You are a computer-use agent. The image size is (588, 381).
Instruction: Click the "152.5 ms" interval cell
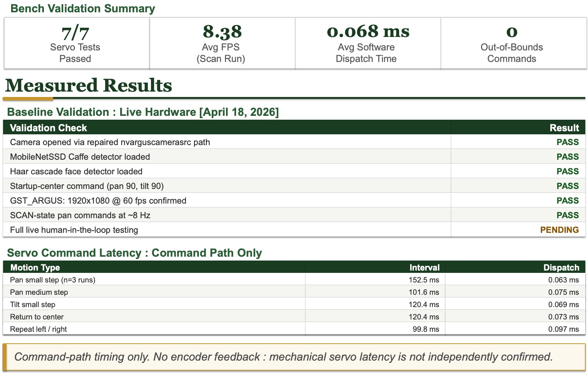pos(424,280)
